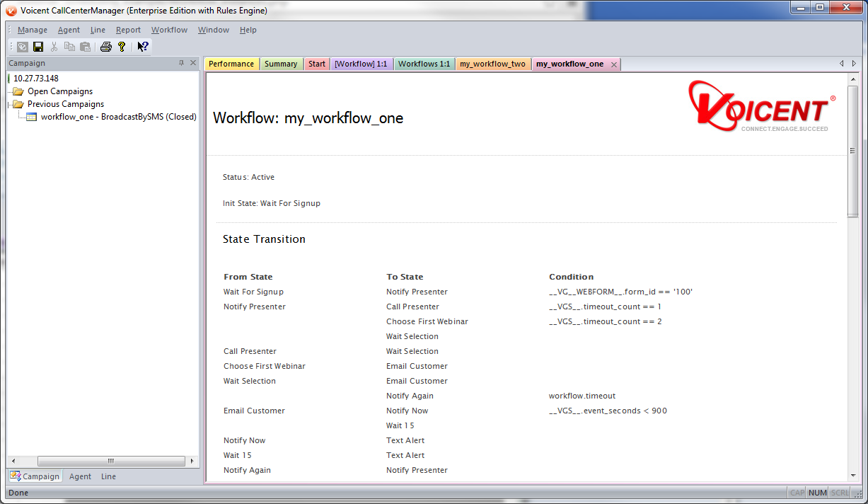Screen dimensions: 868x504
Task: Close the Campaign side panel
Action: pos(193,63)
